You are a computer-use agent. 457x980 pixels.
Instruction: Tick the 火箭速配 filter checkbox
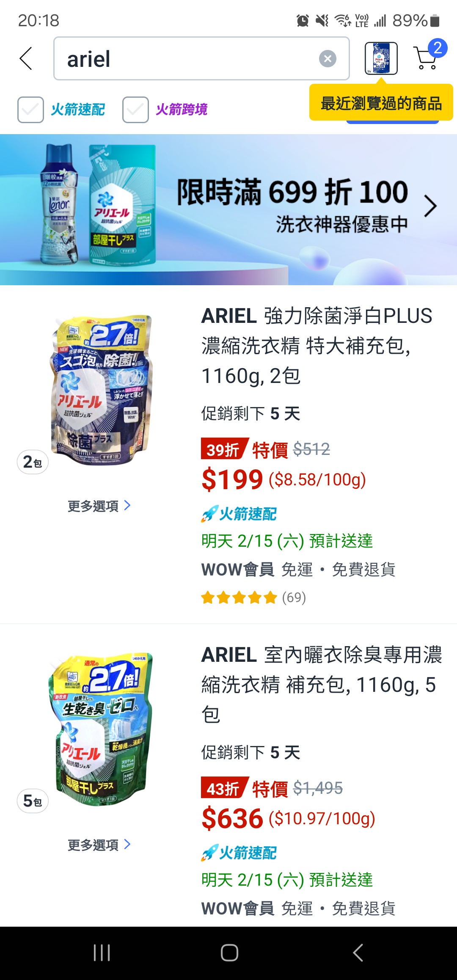coord(30,110)
